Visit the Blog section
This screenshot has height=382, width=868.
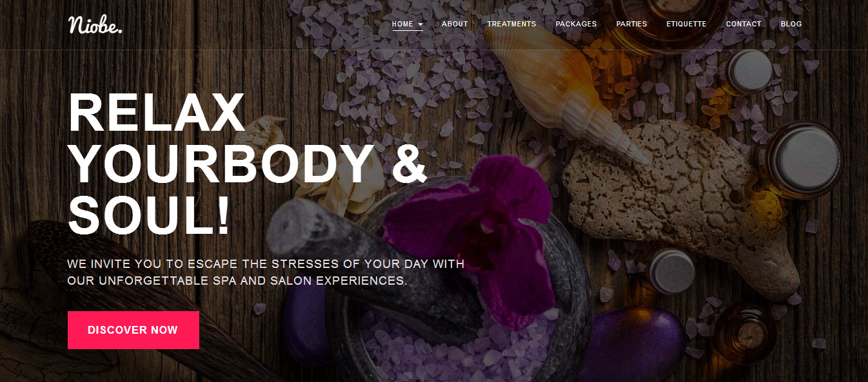tap(791, 24)
